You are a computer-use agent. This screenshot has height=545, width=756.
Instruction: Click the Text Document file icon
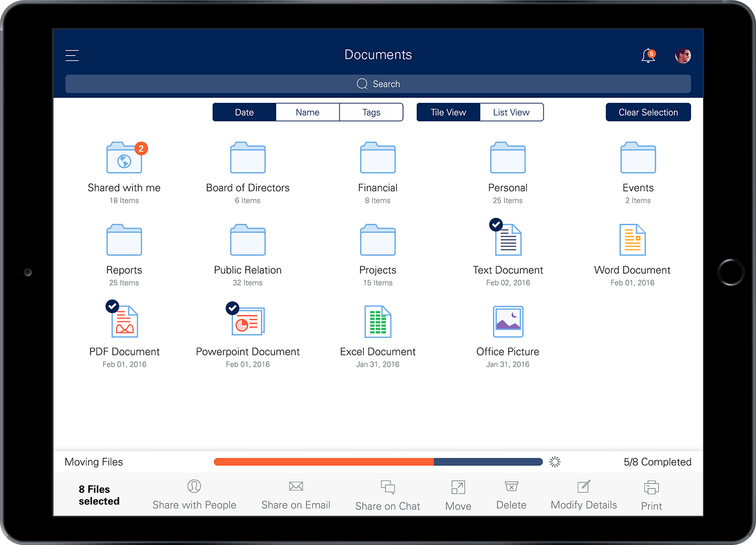coord(509,240)
